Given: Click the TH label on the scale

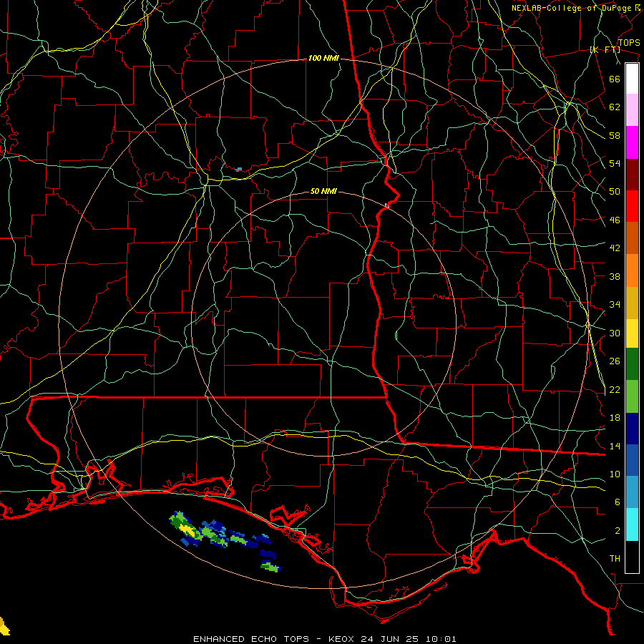Looking at the screenshot, I should [615, 559].
